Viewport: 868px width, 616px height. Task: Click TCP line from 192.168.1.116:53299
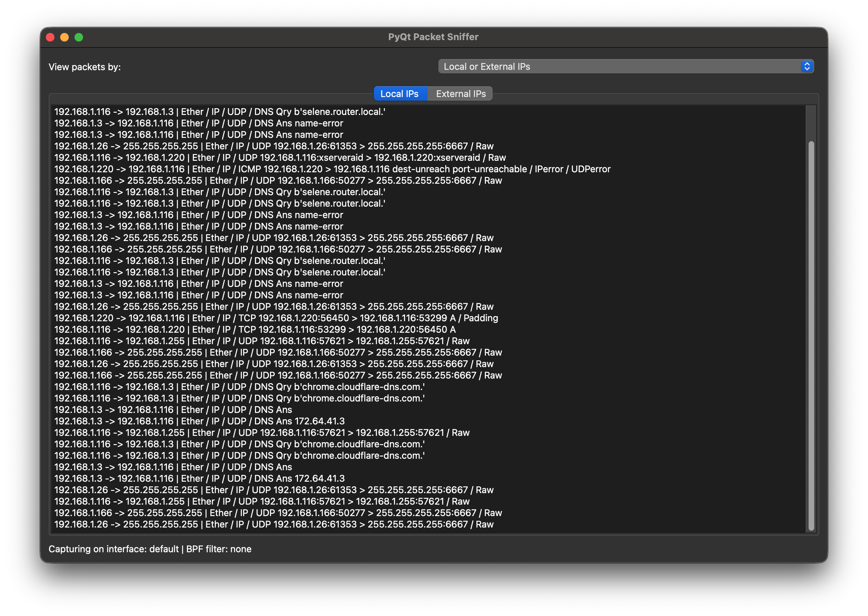click(255, 329)
